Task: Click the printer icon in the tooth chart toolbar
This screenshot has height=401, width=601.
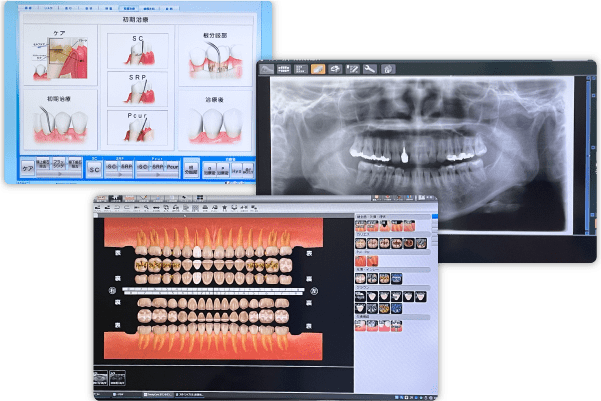Action: [x=205, y=208]
